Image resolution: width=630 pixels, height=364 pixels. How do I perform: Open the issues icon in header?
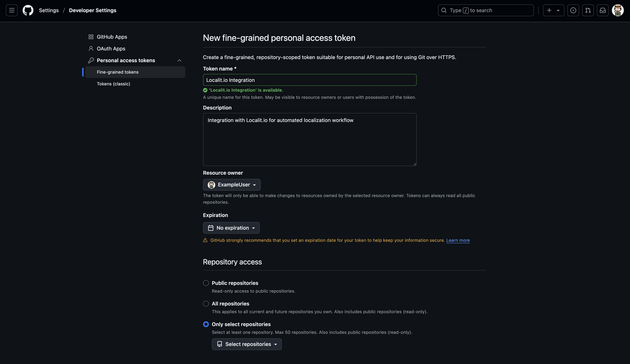point(573,10)
